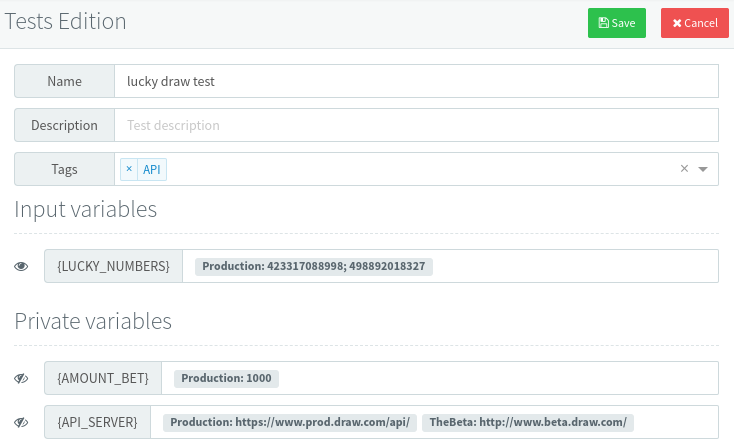The image size is (734, 448).
Task: Edit the Name field 'lucky draw test'
Action: pos(416,81)
